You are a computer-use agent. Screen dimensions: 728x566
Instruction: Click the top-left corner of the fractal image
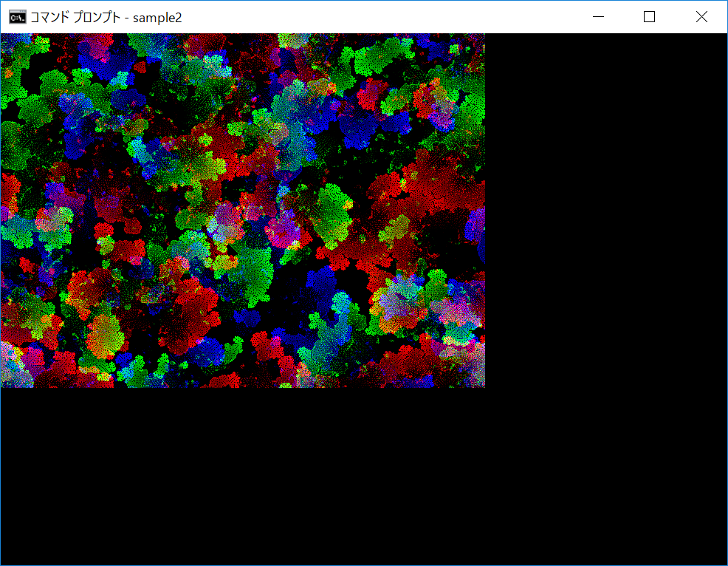pyautogui.click(x=4, y=36)
